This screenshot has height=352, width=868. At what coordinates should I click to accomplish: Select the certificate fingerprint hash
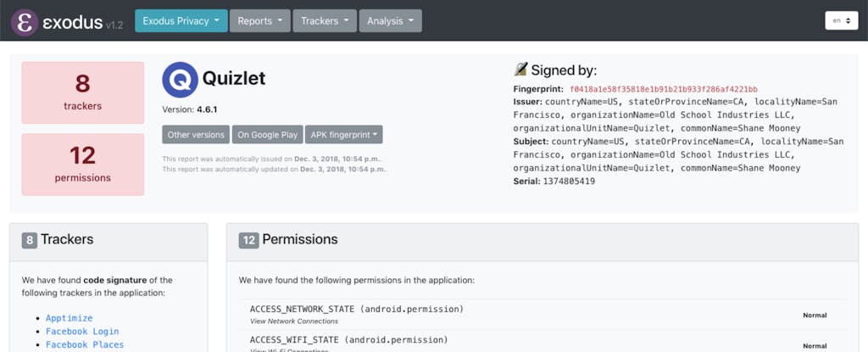[x=663, y=88]
